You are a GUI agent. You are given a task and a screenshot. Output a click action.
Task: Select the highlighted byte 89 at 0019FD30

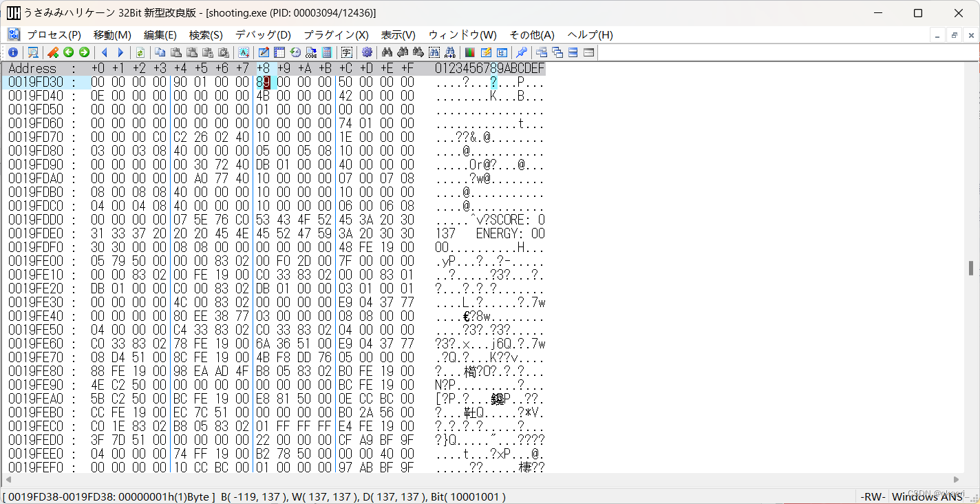click(263, 82)
